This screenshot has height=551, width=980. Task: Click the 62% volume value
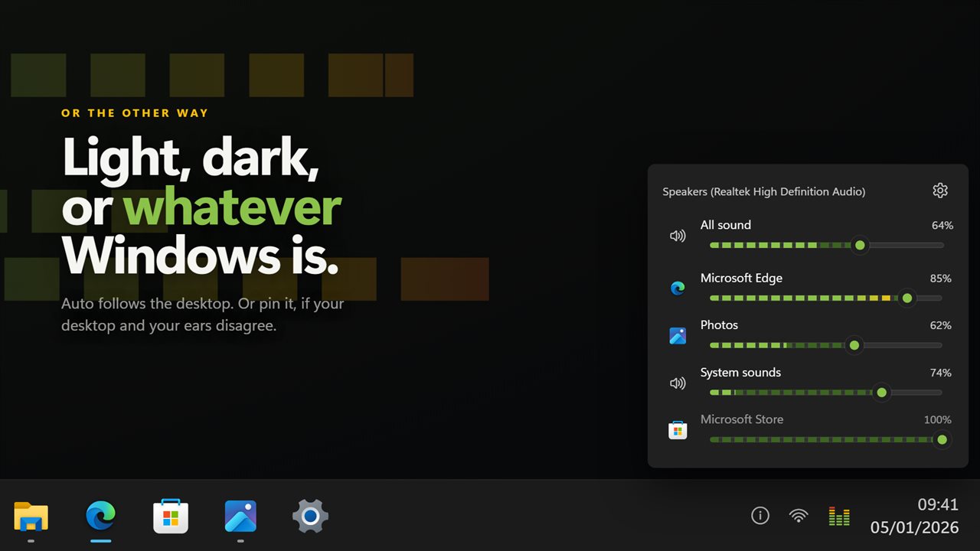(941, 325)
